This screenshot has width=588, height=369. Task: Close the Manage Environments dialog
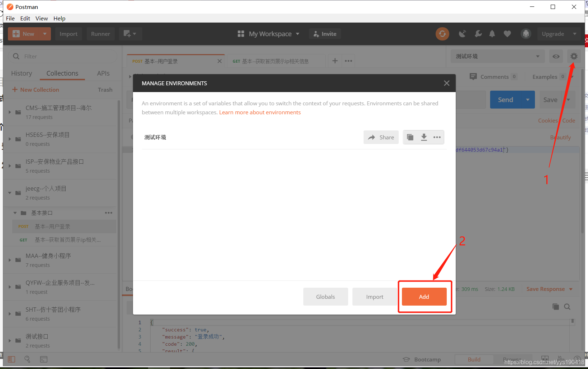click(x=447, y=83)
